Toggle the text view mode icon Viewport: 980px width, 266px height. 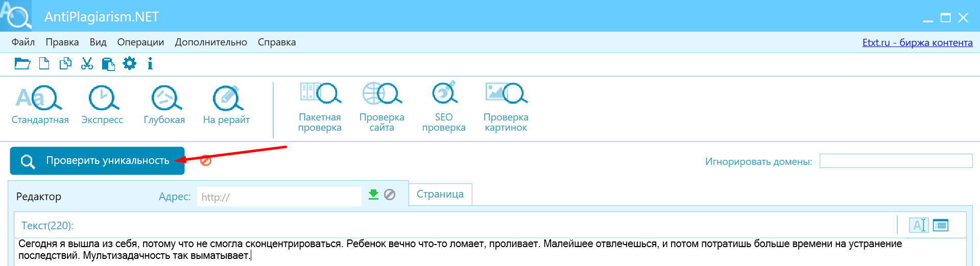coord(918,225)
